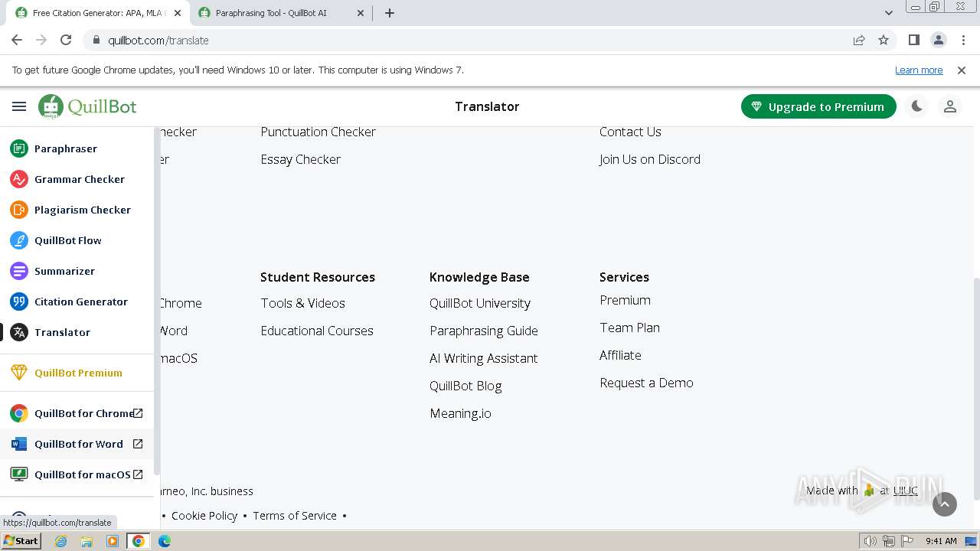This screenshot has height=551, width=980.
Task: Open AI Writing Assistant link
Action: coord(484,358)
